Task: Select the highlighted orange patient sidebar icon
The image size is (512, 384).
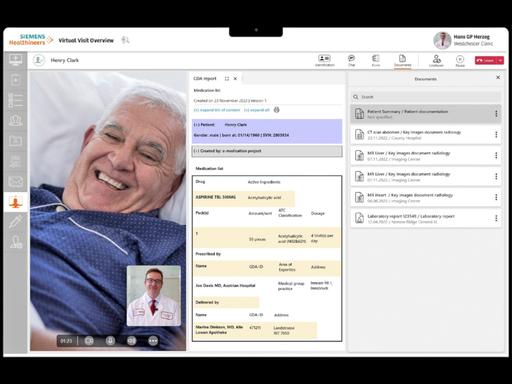Action: pyautogui.click(x=15, y=202)
